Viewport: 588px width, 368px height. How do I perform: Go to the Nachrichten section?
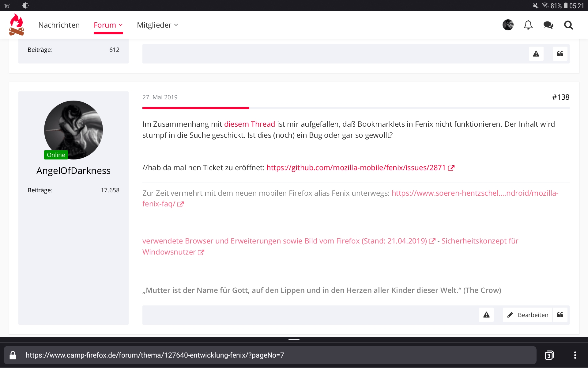coord(59,25)
